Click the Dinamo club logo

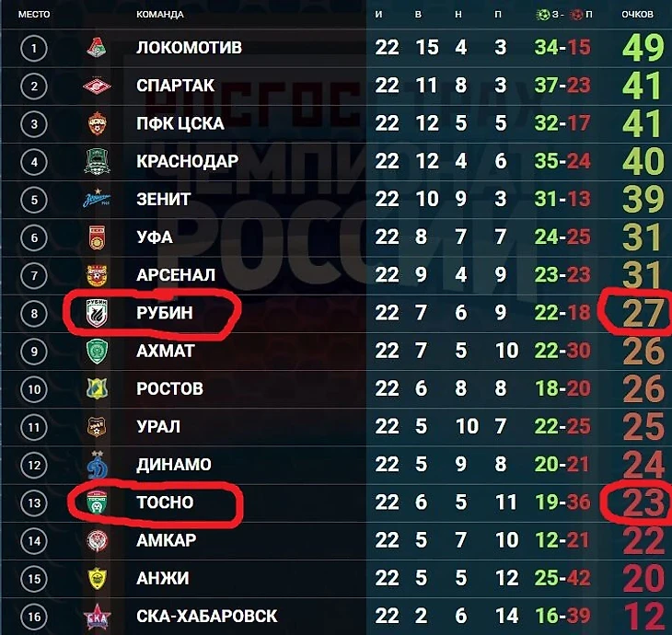[x=98, y=465]
